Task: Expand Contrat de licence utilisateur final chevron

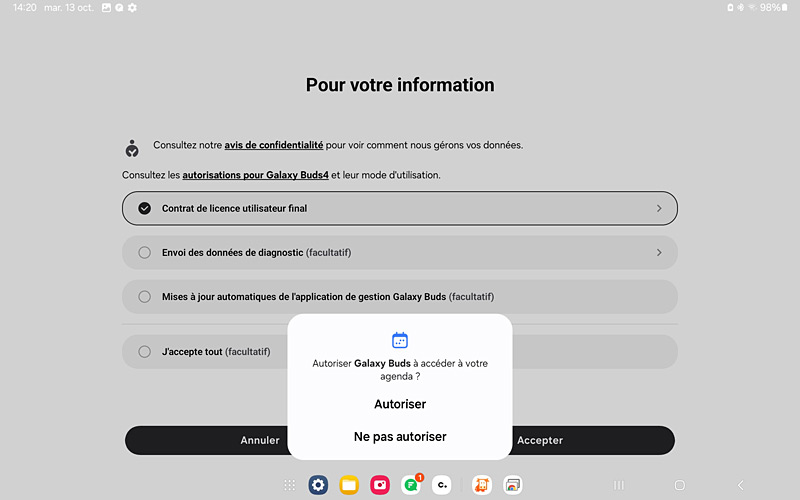Action: click(x=659, y=208)
